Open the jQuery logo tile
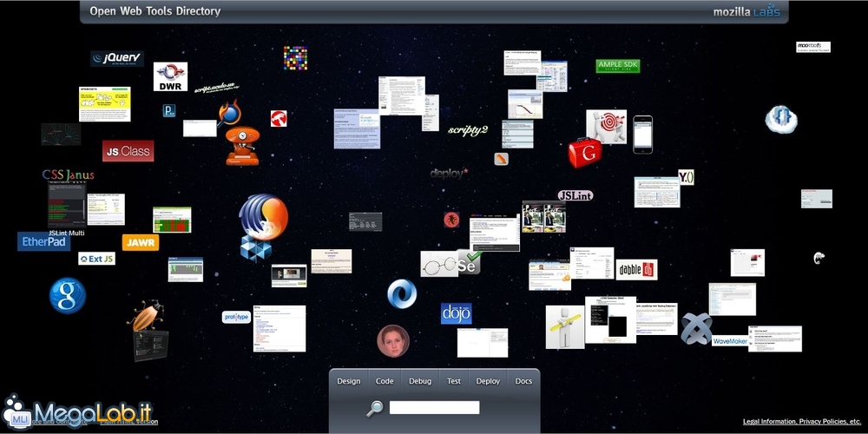 tap(117, 59)
